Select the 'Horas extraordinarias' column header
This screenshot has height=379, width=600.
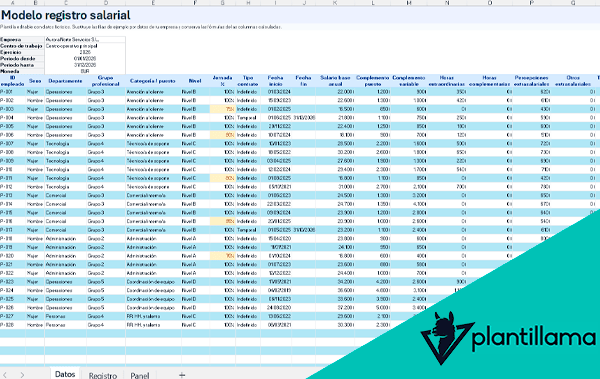point(447,81)
